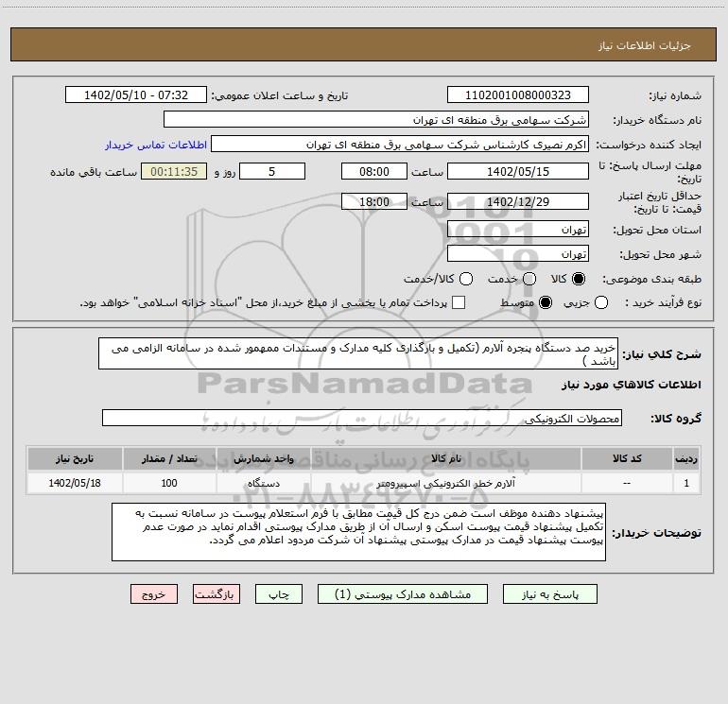The width and height of the screenshot is (728, 704).
Task: Click the remaining days field showing 5
Action: (x=272, y=171)
